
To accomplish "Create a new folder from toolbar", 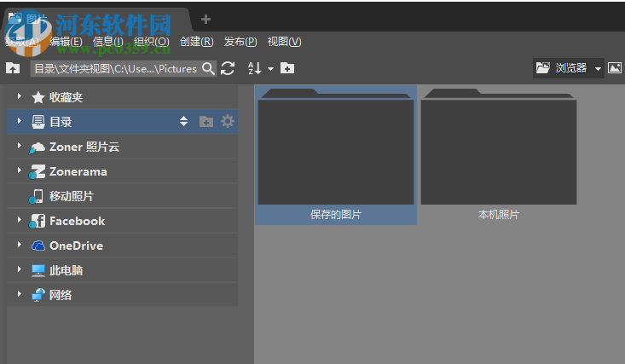I will 287,68.
